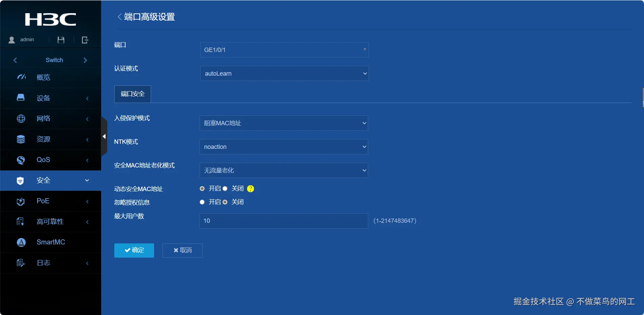
Task: Open the NTK模式 dropdown showing noaction
Action: coord(284,147)
